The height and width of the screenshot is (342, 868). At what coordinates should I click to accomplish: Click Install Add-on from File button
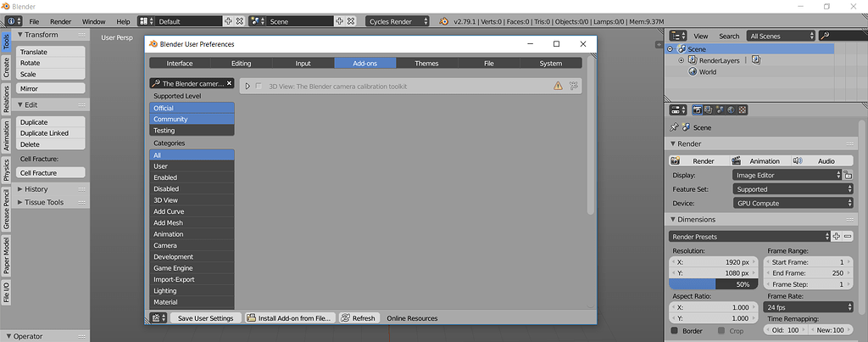(290, 318)
